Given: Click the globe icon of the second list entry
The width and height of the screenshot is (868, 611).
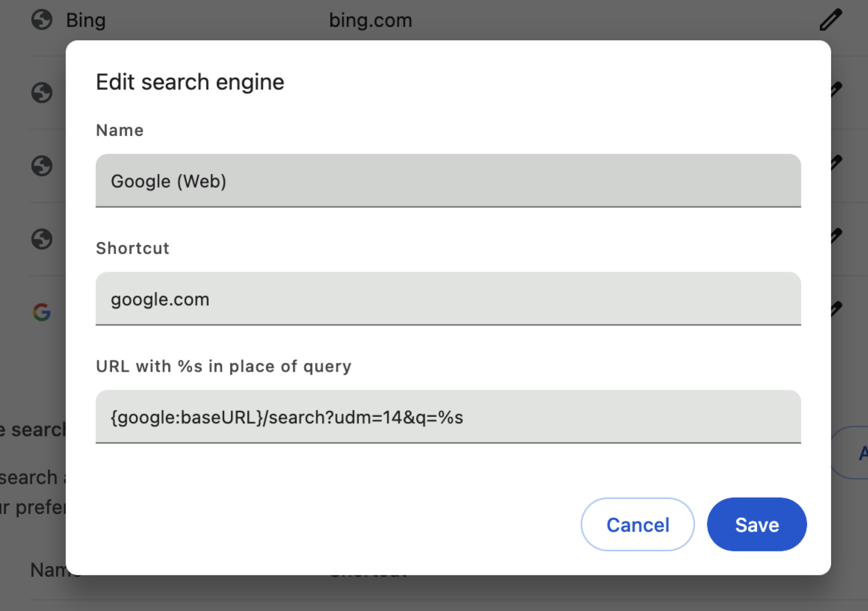Looking at the screenshot, I should coord(42,92).
